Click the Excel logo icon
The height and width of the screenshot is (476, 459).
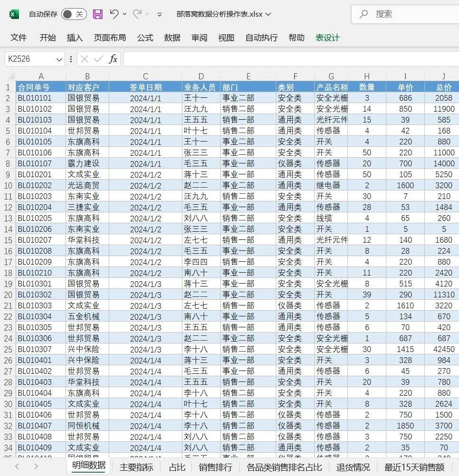[x=13, y=14]
